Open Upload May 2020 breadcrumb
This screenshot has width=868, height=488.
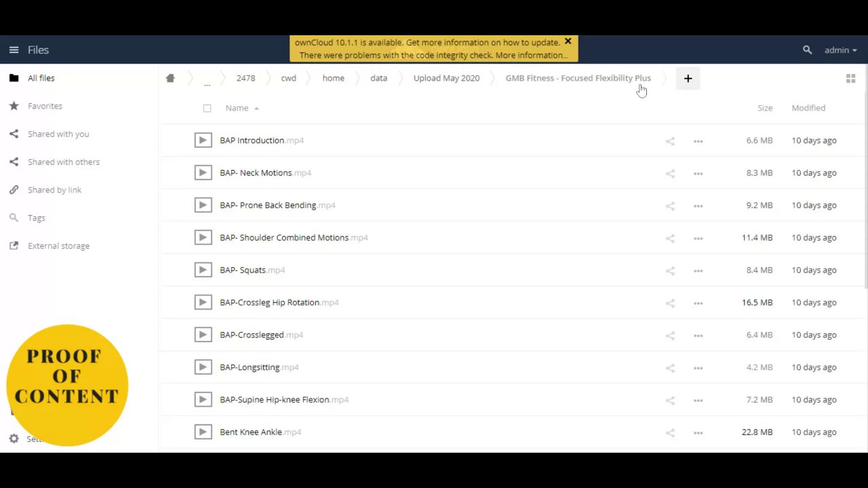[x=446, y=78]
